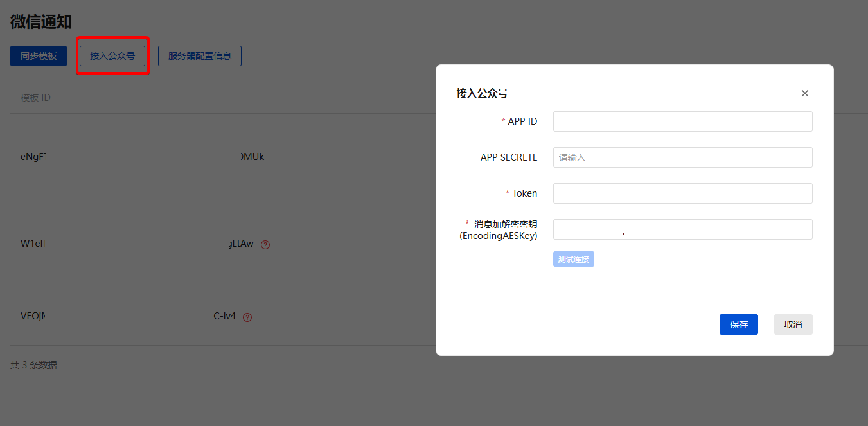The image size is (868, 426).
Task: Open help icon beside the gLtAw template
Action: pos(265,244)
